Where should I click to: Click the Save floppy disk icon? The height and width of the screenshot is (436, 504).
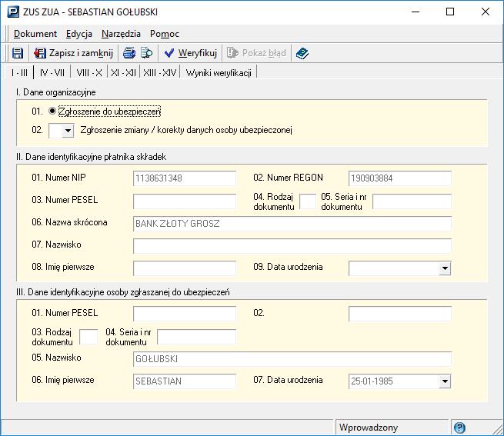(x=18, y=53)
